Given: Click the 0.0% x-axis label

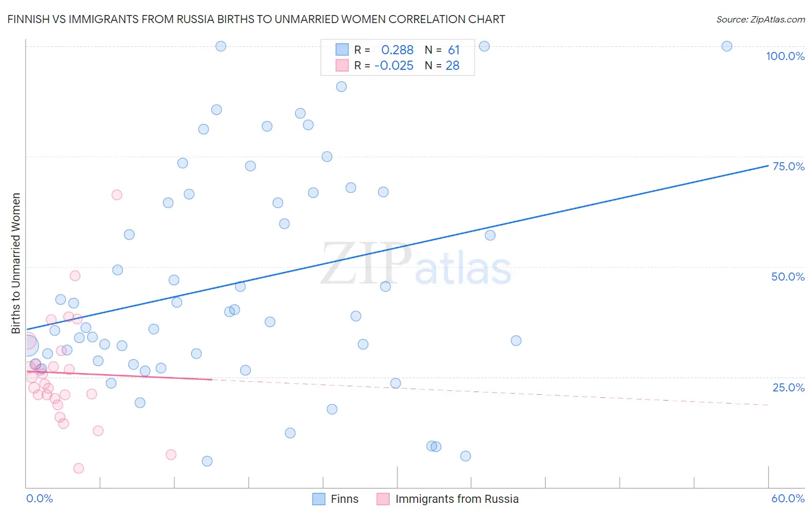Looking at the screenshot, I should pos(39,498).
